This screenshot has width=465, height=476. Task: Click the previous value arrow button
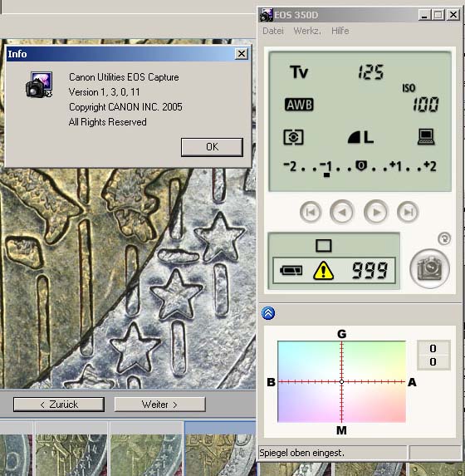tap(342, 212)
